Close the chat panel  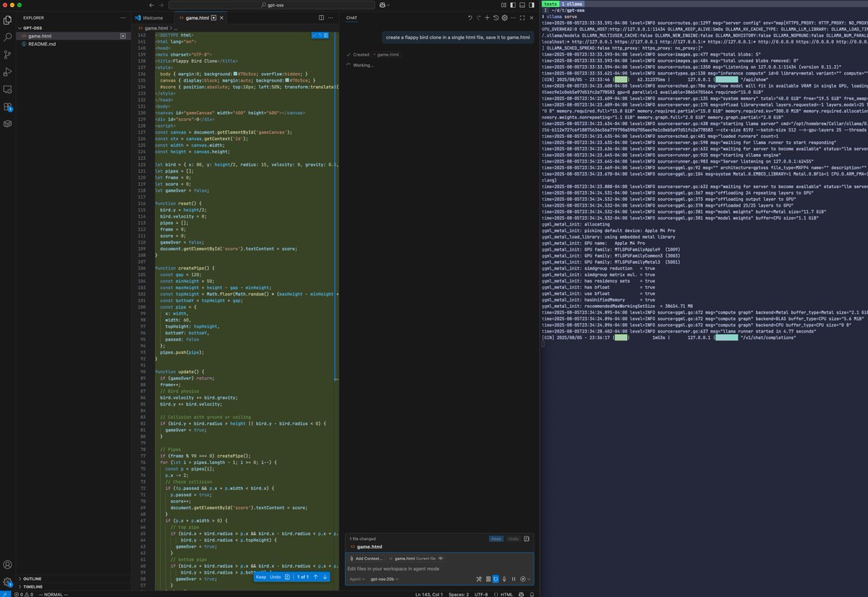pos(532,17)
